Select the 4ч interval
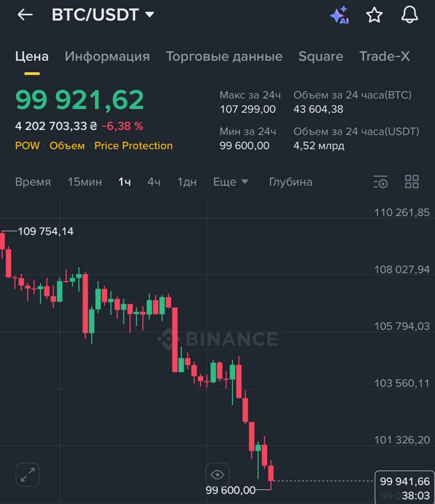 tap(154, 182)
